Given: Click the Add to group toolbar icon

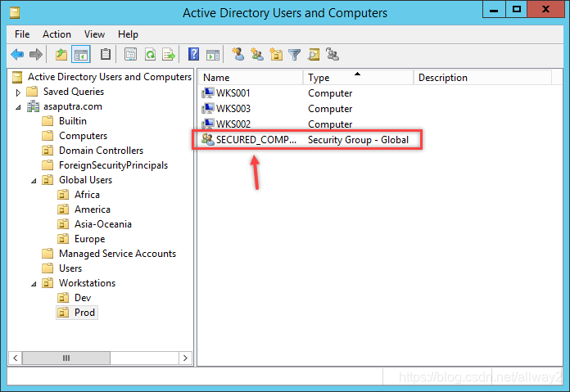Looking at the screenshot, I should (332, 55).
